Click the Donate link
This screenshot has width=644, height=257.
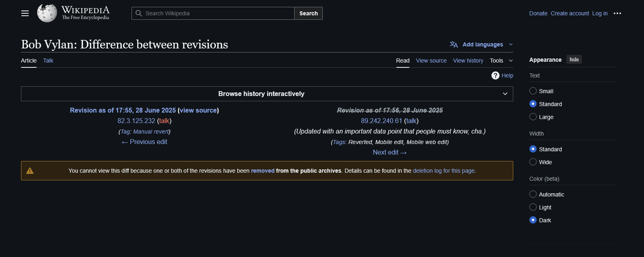538,13
